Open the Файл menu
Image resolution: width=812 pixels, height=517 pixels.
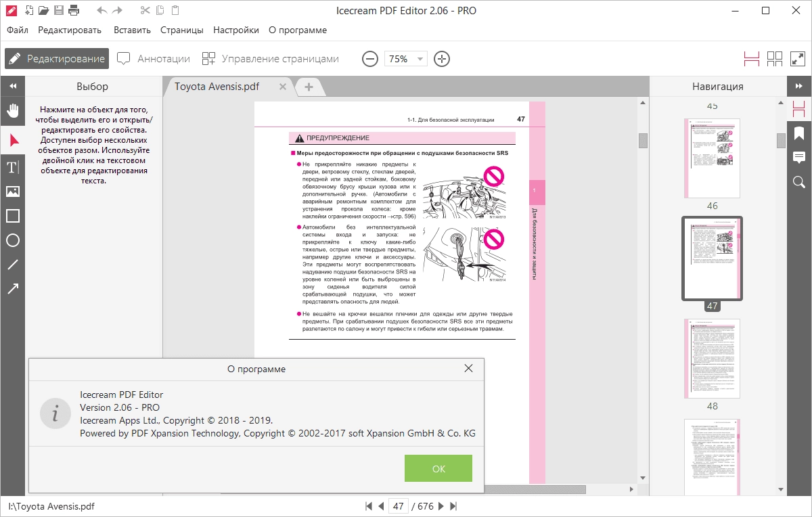pos(18,30)
